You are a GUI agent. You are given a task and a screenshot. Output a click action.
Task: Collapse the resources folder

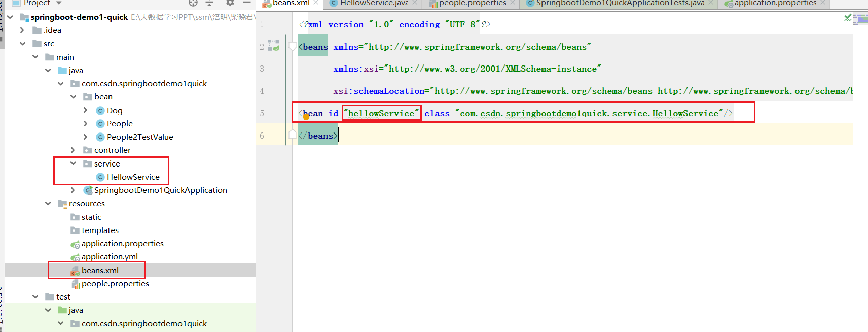[48, 204]
